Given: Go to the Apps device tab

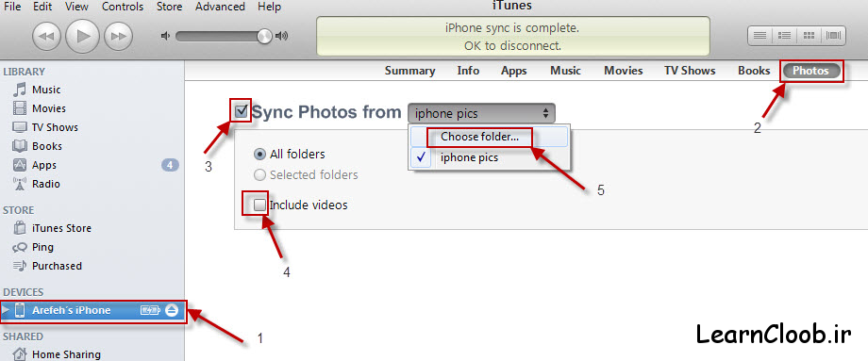Looking at the screenshot, I should (513, 71).
